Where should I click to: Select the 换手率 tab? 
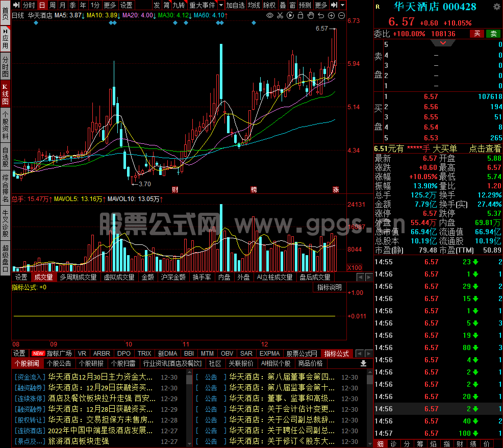[202, 277]
